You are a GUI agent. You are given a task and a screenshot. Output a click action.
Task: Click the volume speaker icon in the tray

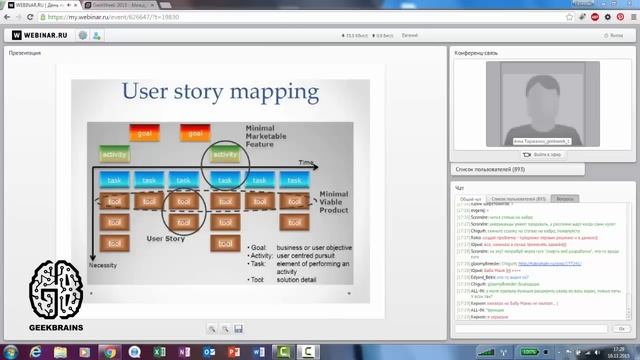point(598,352)
